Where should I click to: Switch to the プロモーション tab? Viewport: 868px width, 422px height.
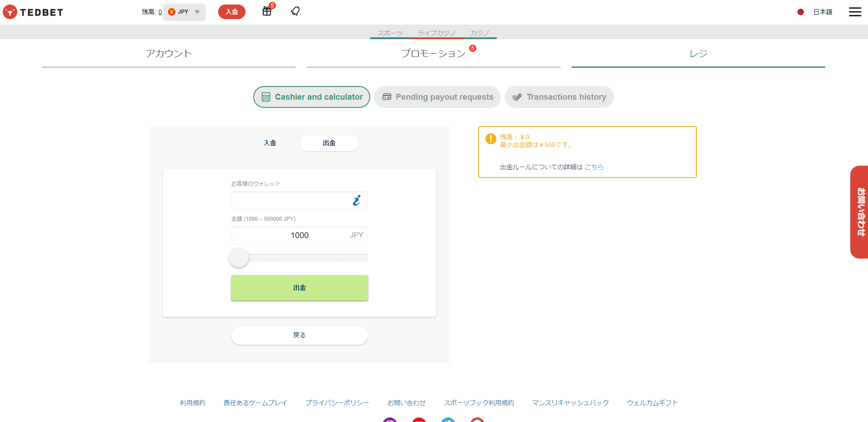(433, 54)
